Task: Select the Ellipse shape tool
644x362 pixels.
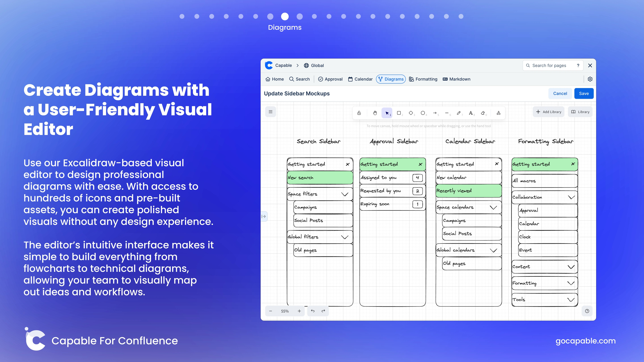Action: point(423,113)
